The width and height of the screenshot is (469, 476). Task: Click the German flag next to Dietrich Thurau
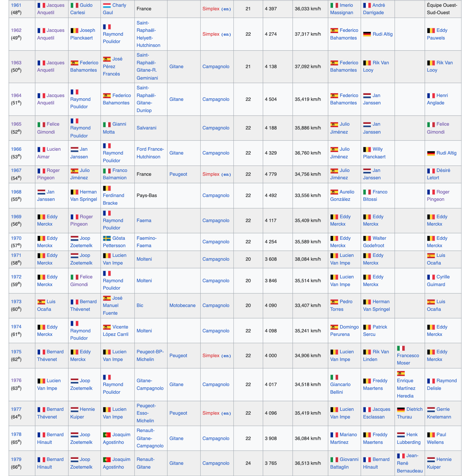click(401, 409)
